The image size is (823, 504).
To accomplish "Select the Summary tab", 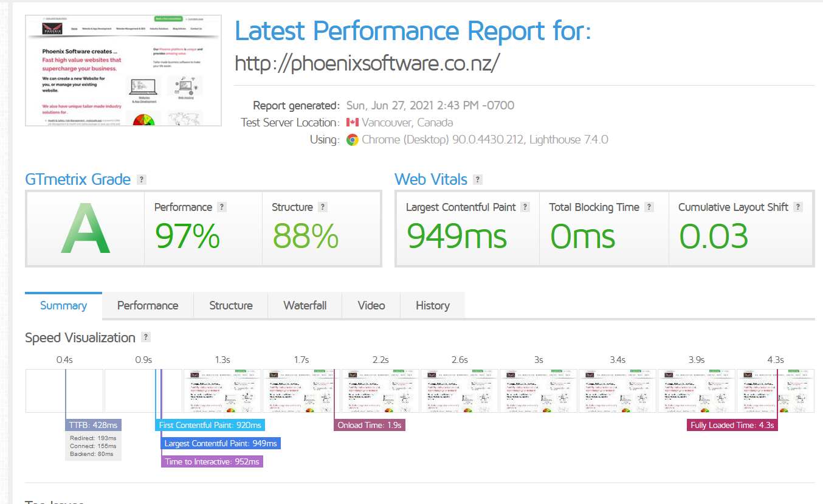I will tap(63, 305).
